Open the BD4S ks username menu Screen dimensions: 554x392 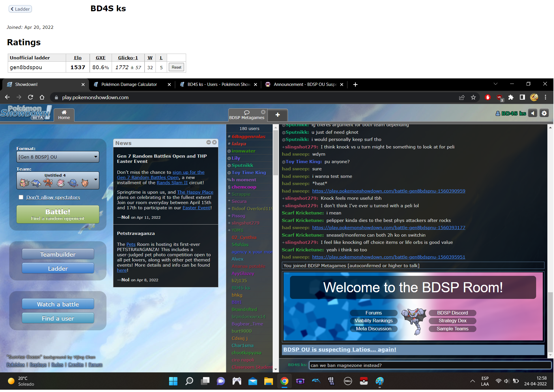(x=511, y=113)
